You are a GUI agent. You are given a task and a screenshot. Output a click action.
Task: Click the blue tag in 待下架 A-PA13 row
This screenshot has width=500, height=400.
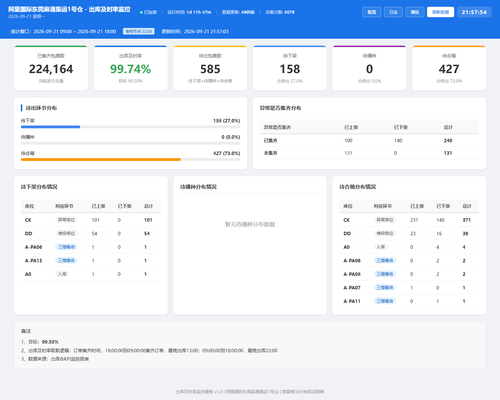pos(66,260)
